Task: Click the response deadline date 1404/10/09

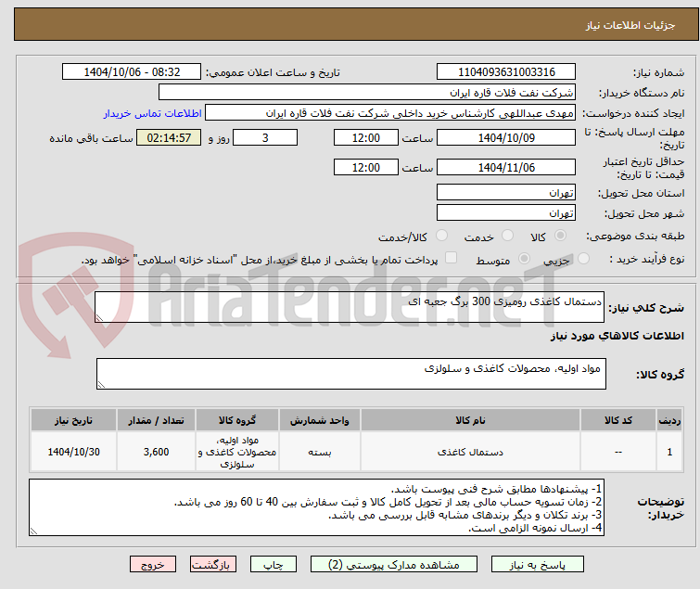Action: point(506,137)
